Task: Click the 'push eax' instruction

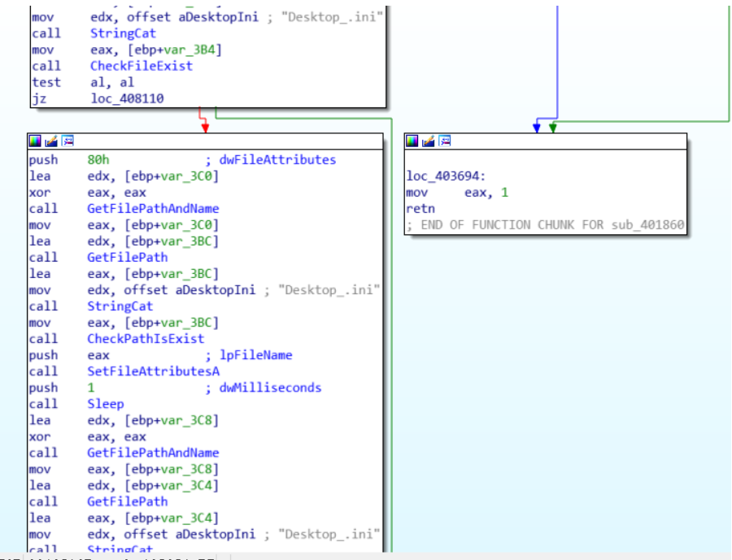Action: pyautogui.click(x=69, y=356)
